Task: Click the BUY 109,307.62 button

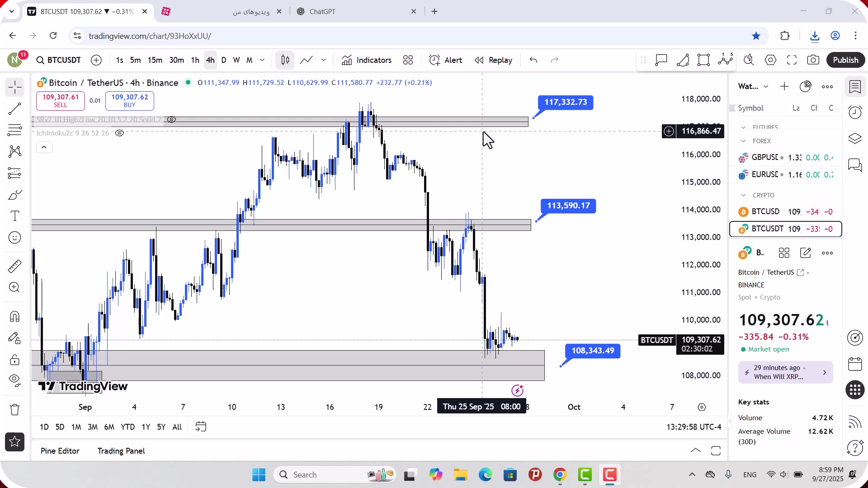Action: tap(130, 101)
